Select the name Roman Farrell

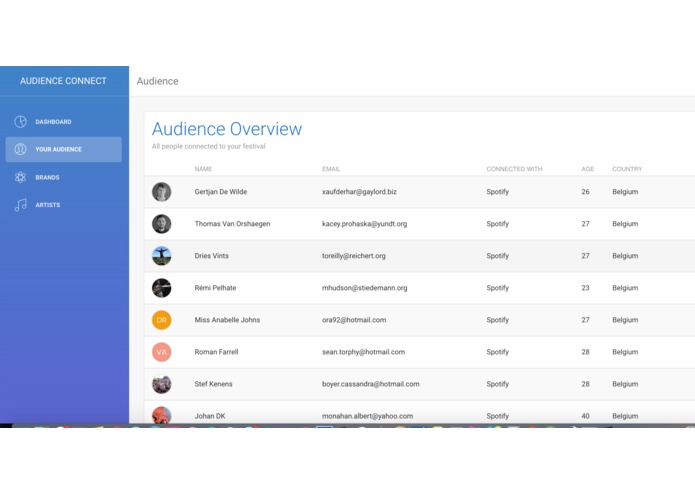coord(216,352)
